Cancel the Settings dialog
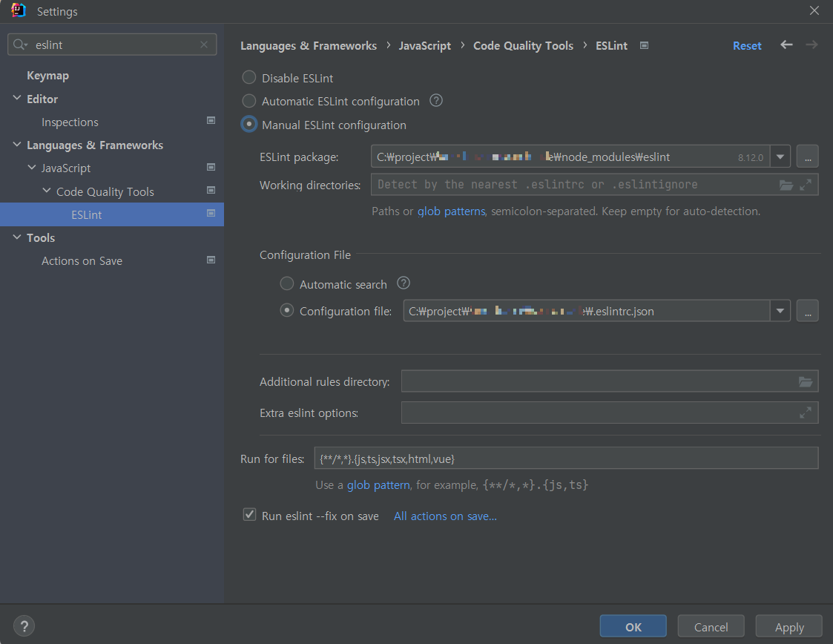This screenshot has height=644, width=833. [711, 626]
